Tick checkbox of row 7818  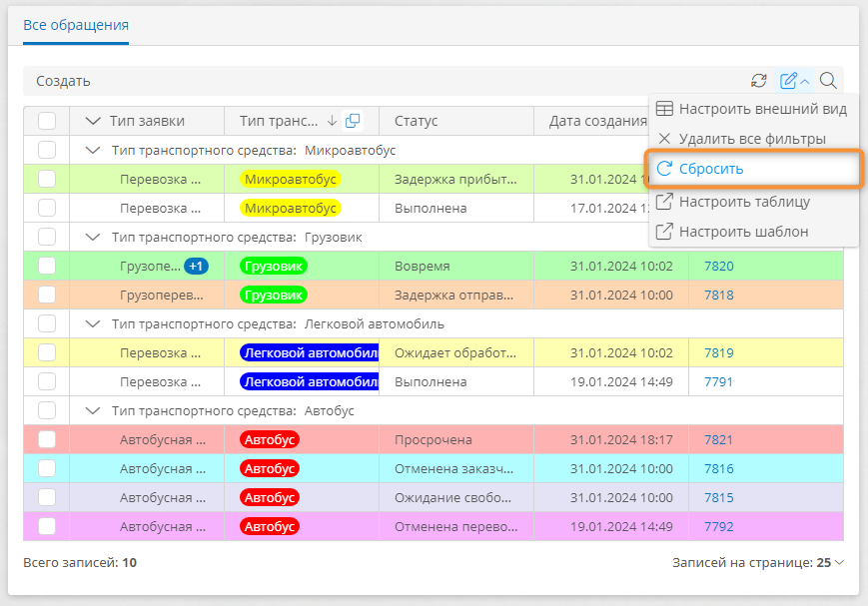(47, 295)
